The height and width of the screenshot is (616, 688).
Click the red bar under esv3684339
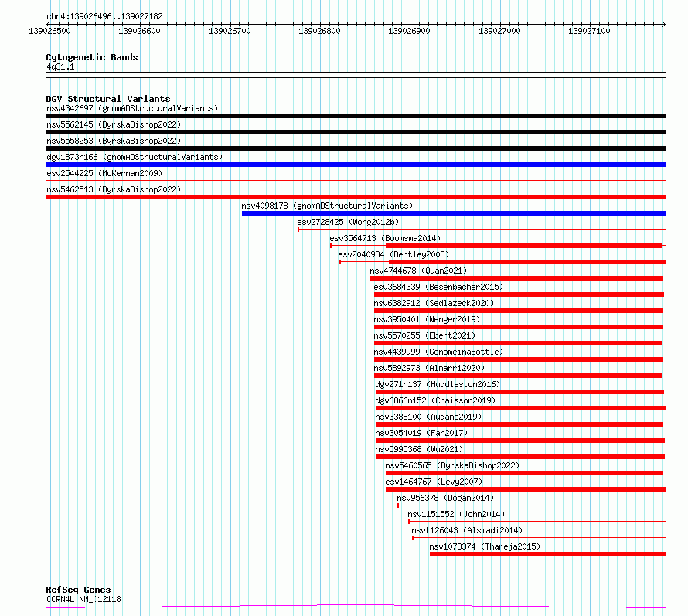click(x=519, y=294)
